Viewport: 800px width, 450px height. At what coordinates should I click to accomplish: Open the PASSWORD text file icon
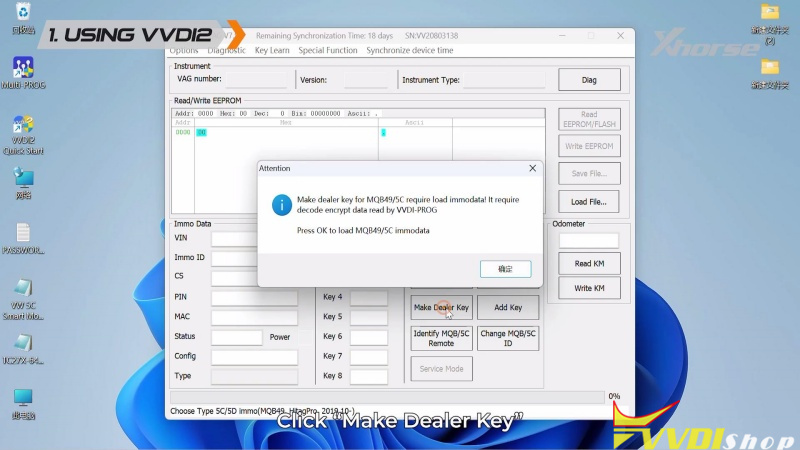(x=23, y=236)
